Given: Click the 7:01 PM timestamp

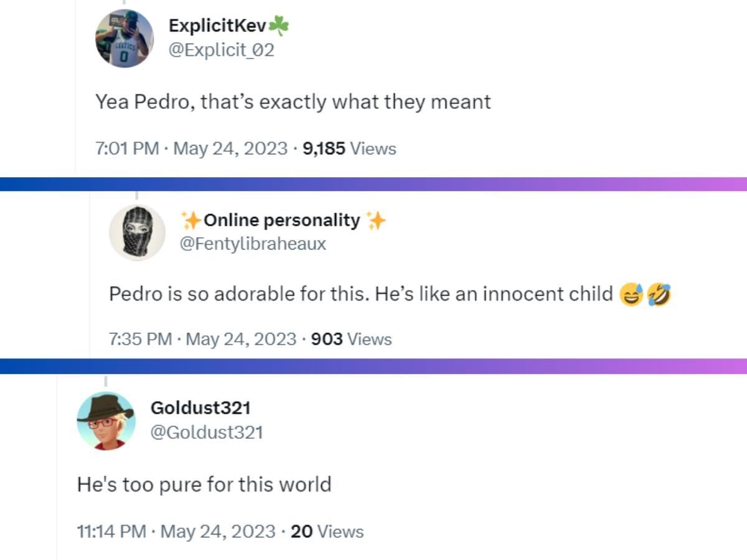Looking at the screenshot, I should pyautogui.click(x=128, y=149).
